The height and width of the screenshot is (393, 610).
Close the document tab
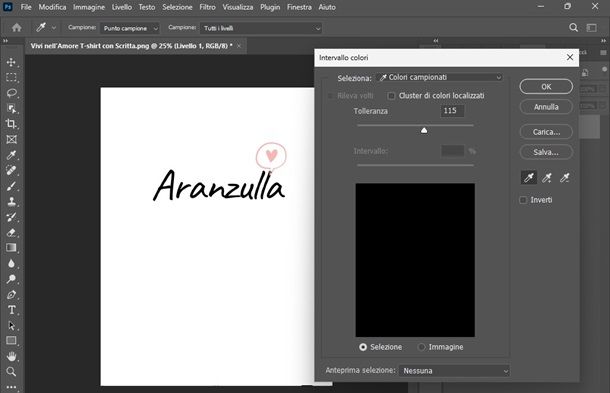239,46
